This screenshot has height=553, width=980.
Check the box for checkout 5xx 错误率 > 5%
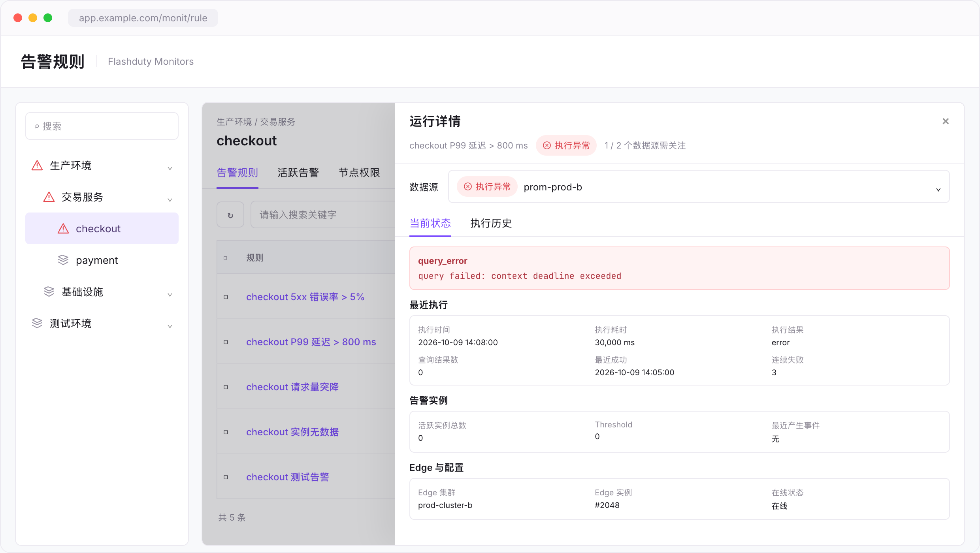(x=226, y=297)
